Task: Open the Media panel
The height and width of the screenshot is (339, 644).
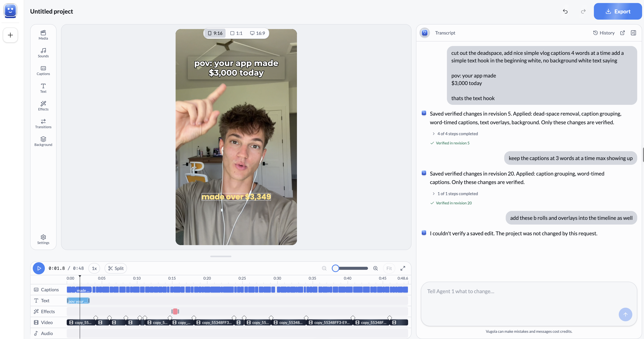Action: 43,35
